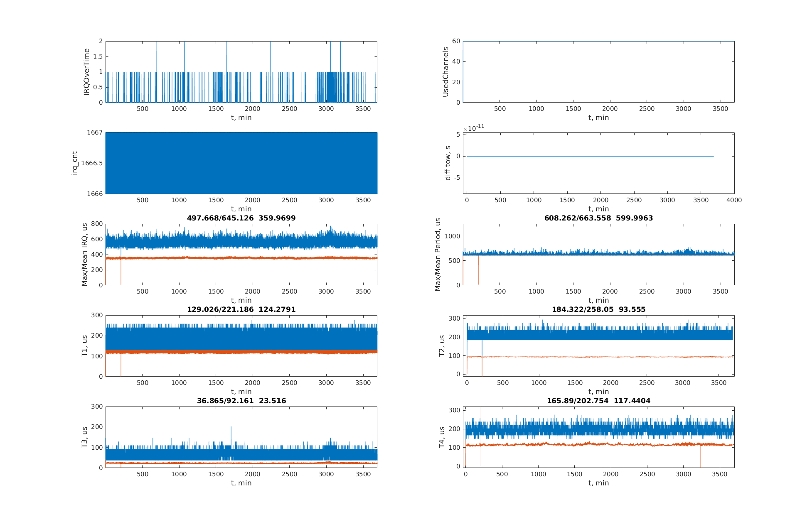The height and width of the screenshot is (529, 812).
Task: Select the irq_cnt solid blue plot
Action: click(241, 163)
